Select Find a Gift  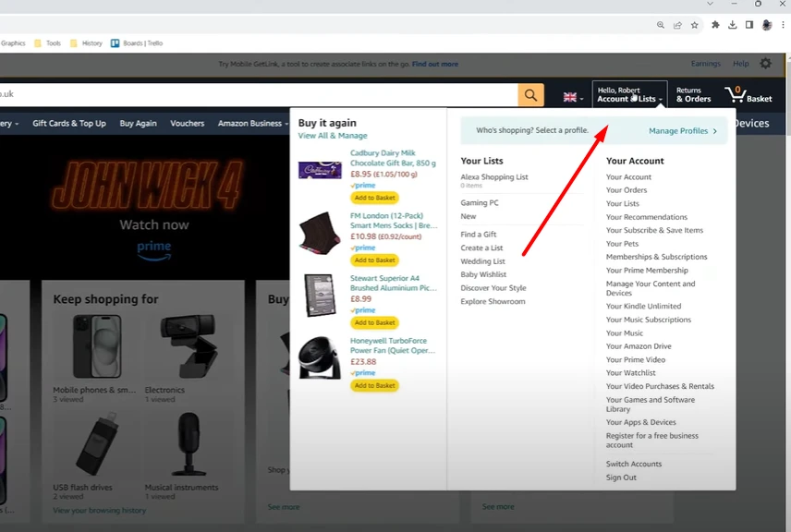479,235
